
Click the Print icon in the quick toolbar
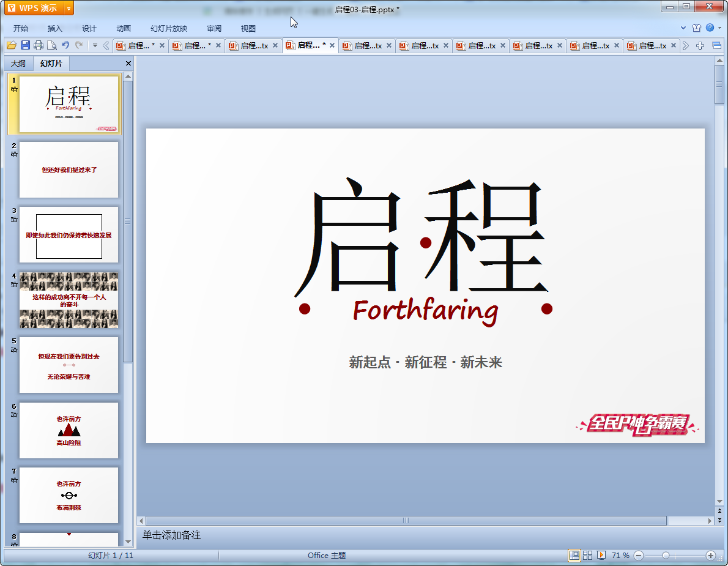pos(39,45)
